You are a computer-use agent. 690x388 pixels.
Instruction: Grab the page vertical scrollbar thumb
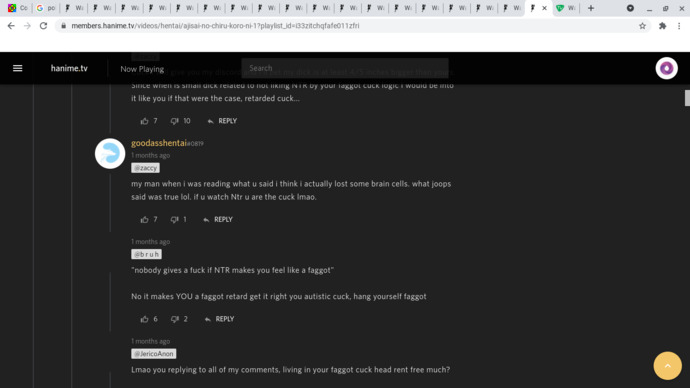click(x=687, y=98)
